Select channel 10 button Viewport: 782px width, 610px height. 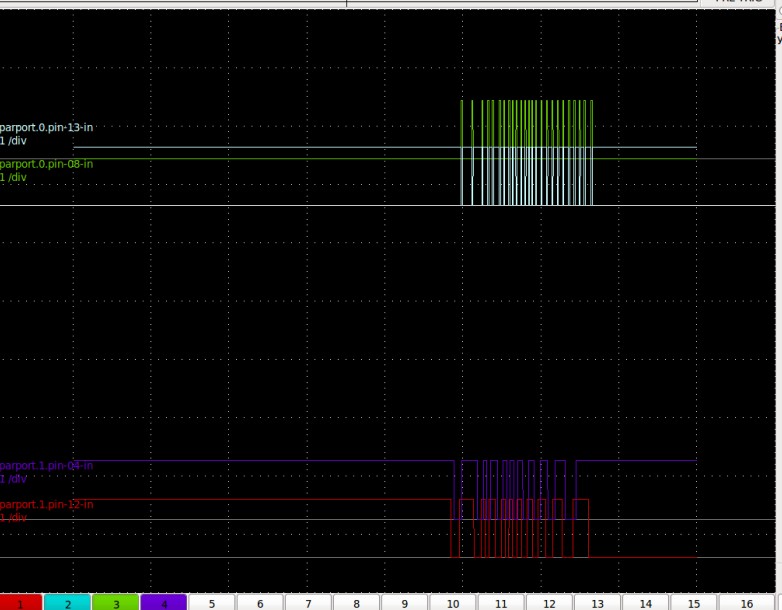coord(453,603)
